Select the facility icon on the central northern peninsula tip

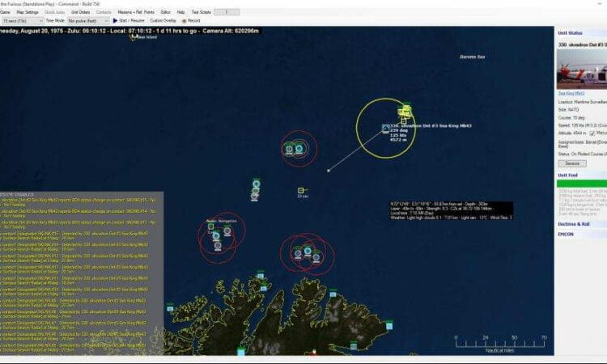tap(333, 294)
